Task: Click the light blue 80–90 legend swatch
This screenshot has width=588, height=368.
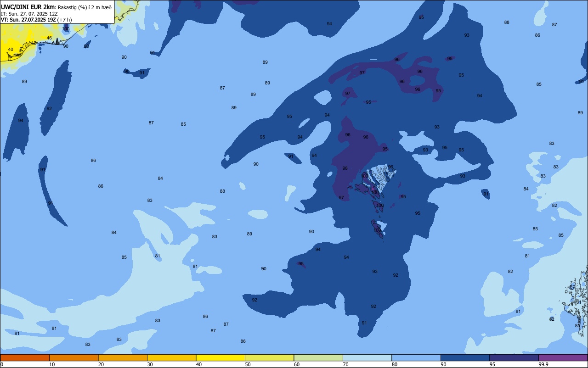Action: 416,357
